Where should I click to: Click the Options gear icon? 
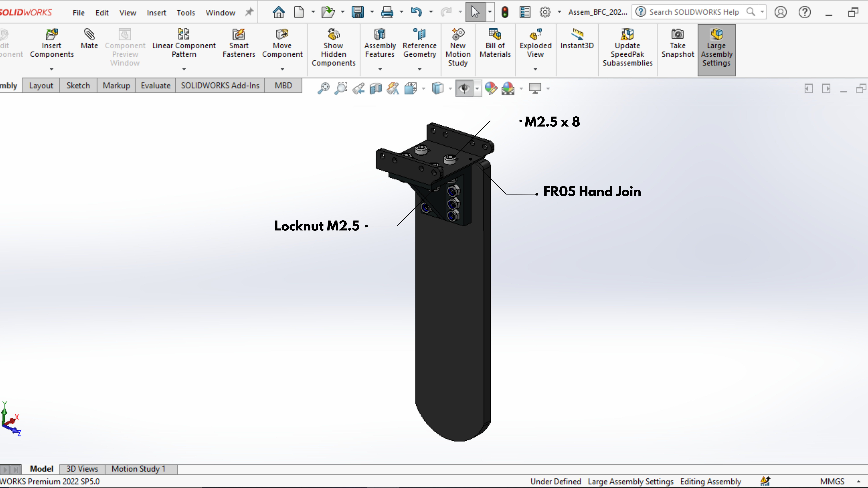point(545,12)
